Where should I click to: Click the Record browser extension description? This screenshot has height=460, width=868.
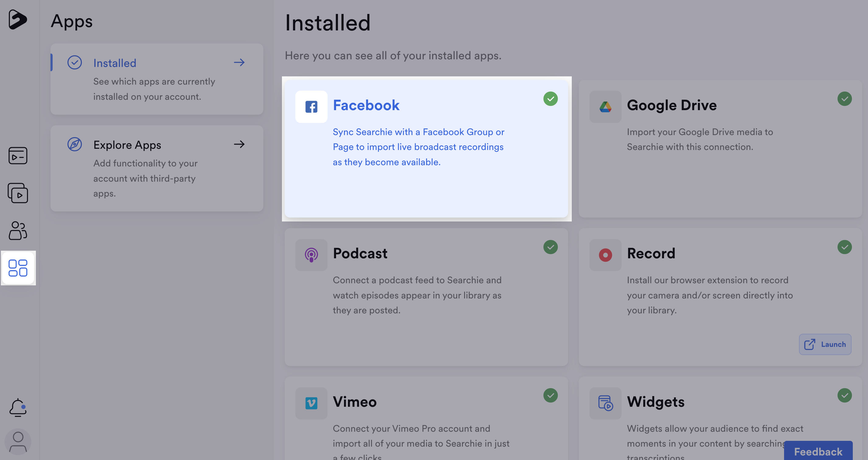[x=710, y=295]
